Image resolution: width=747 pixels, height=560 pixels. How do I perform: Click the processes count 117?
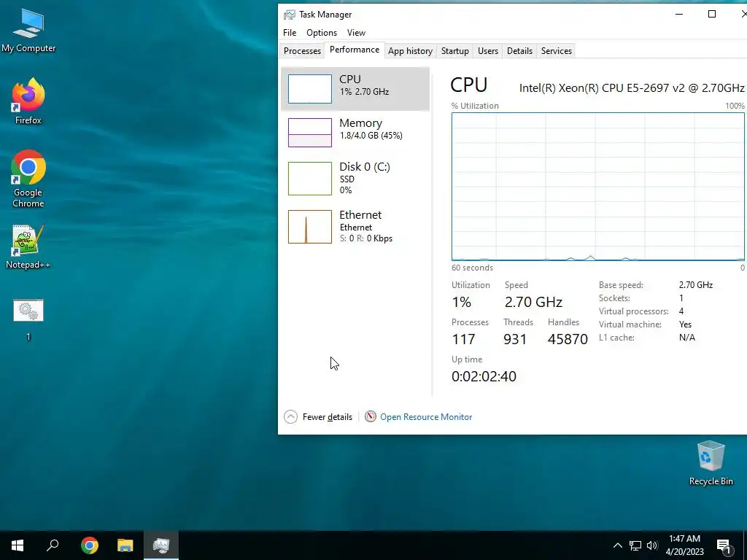pos(463,339)
